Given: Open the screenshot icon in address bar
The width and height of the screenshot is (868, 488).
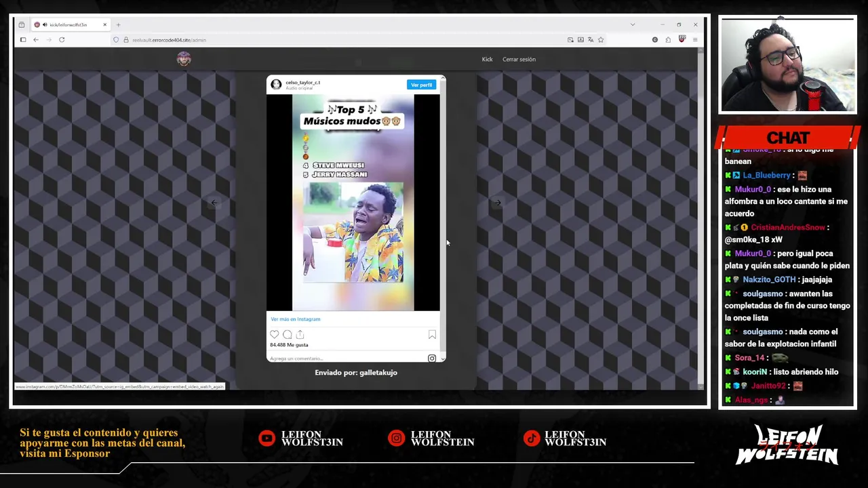Looking at the screenshot, I should pyautogui.click(x=580, y=40).
